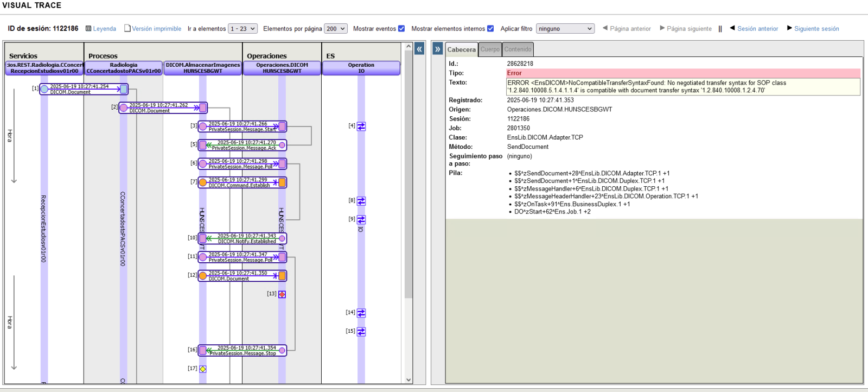Go to Página anterior
The width and height of the screenshot is (868, 392).
pos(627,29)
